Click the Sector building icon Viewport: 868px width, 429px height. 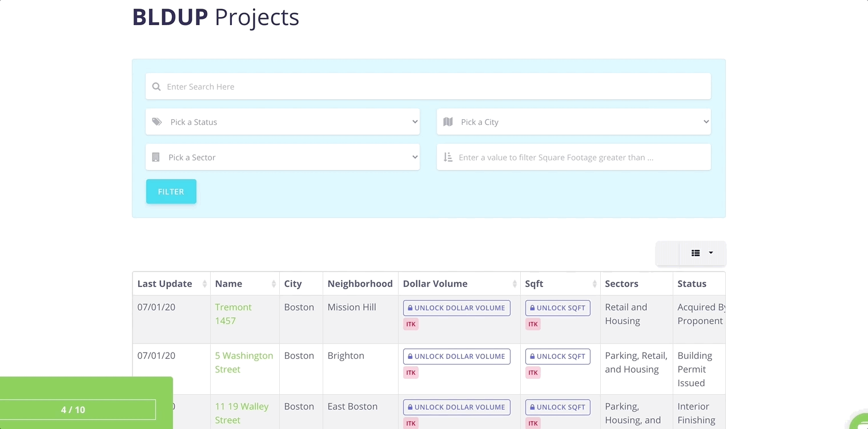(x=155, y=157)
